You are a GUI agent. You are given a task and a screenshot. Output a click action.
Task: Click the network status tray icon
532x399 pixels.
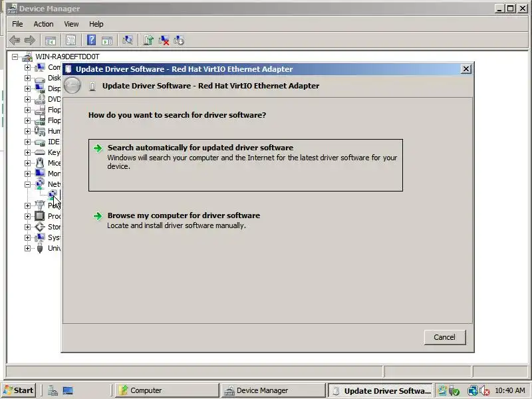(472, 390)
